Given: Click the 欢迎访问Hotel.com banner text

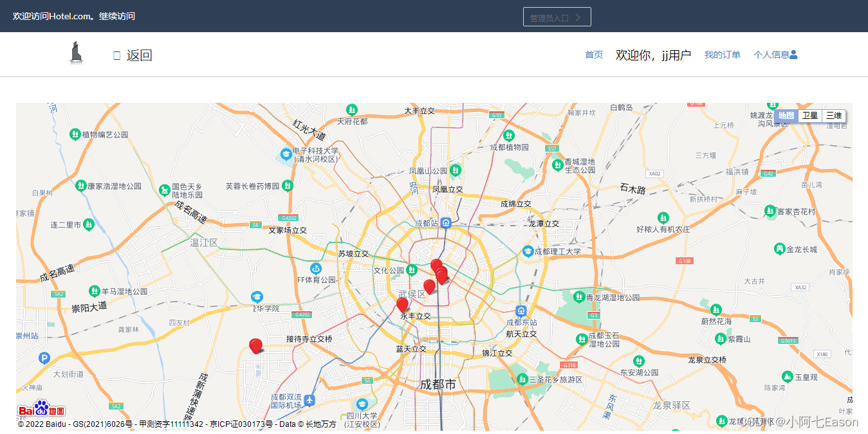Looking at the screenshot, I should [74, 16].
